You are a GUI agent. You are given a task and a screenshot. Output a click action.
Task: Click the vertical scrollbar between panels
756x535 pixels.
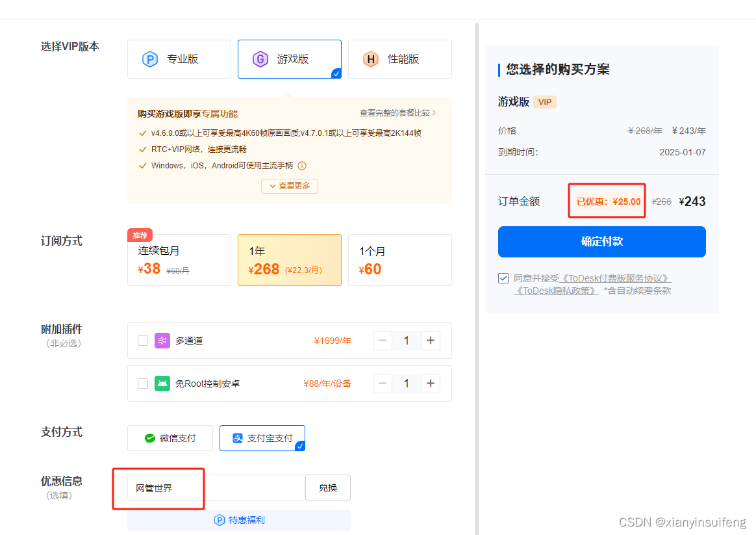(476, 279)
